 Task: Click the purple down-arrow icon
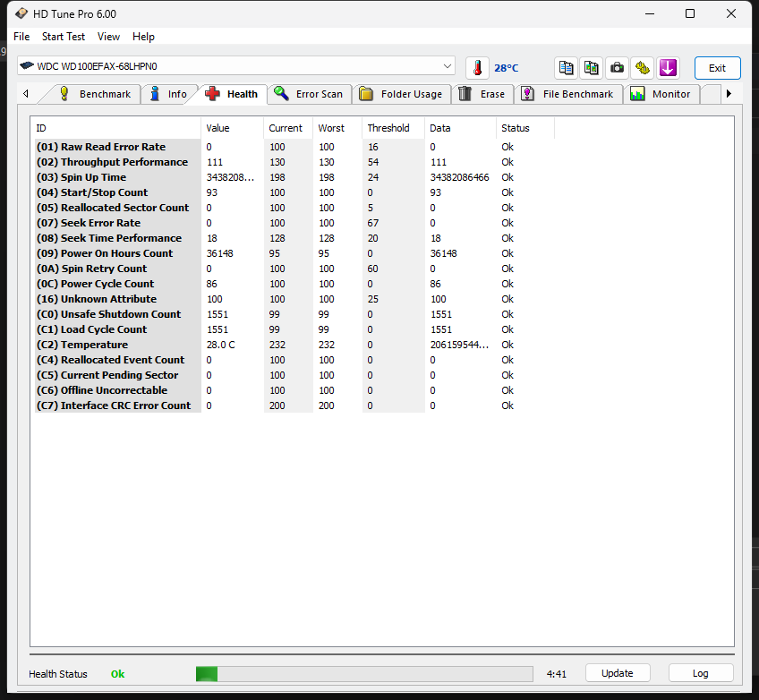(668, 68)
